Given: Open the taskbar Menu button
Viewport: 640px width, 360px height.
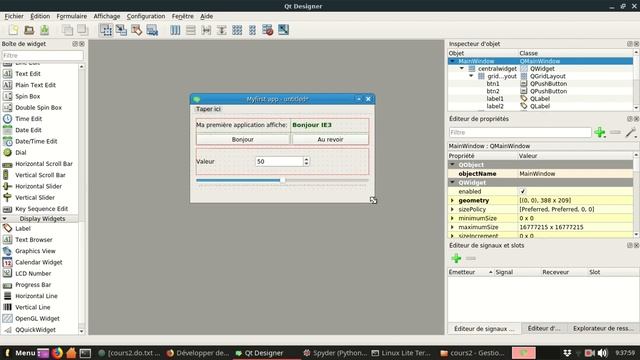Looking at the screenshot, I should tap(21, 353).
